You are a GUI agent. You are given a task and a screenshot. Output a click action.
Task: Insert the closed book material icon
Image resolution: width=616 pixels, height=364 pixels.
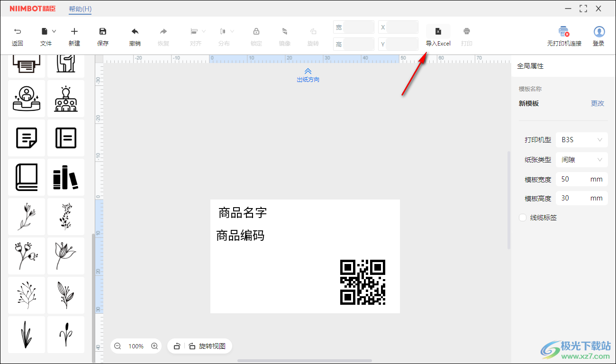tap(27, 177)
